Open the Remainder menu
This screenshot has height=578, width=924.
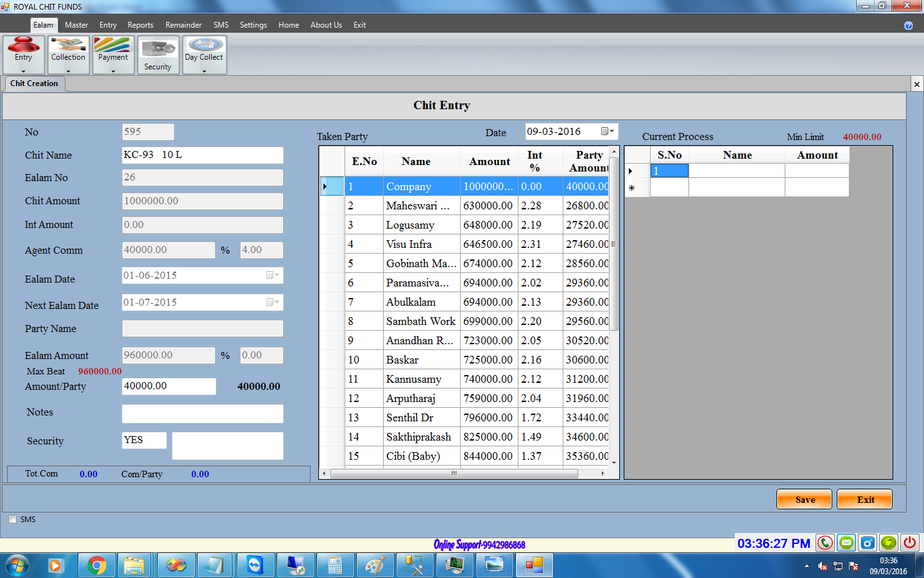(184, 25)
